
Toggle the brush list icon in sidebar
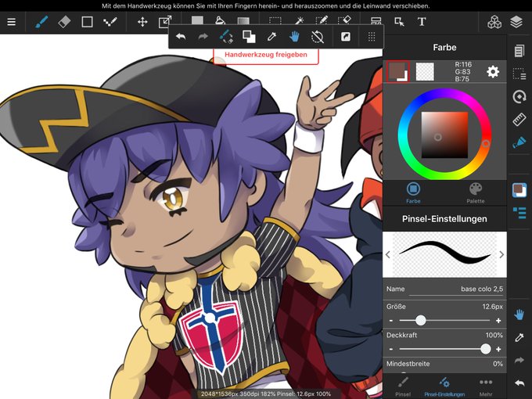coord(519,213)
